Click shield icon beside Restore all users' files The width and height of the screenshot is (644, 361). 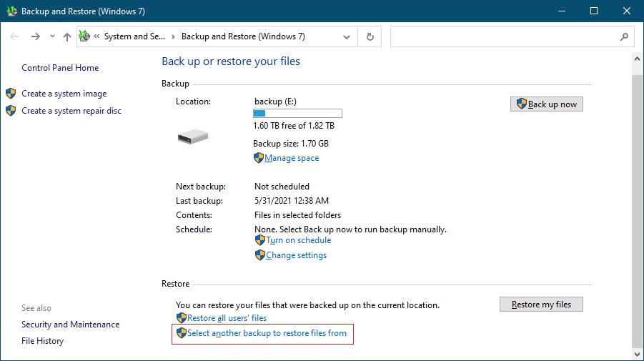coord(181,318)
